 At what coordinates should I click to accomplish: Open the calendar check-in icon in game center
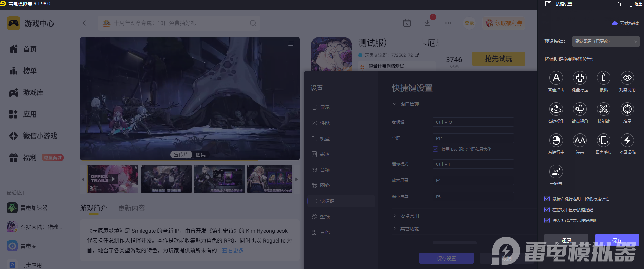[x=407, y=23]
